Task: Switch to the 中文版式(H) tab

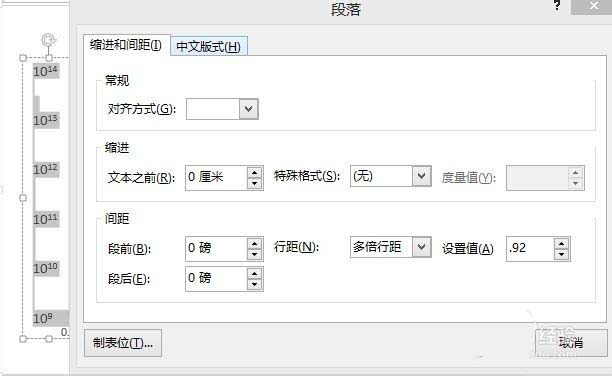Action: tap(209, 46)
